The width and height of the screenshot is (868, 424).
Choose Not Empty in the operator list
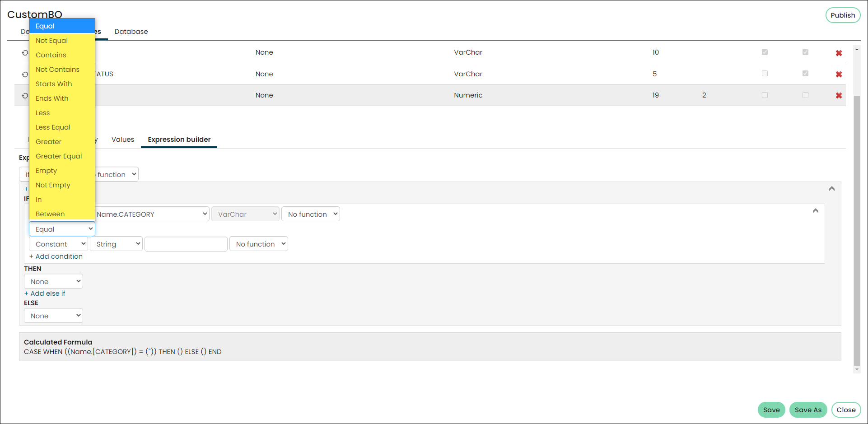click(x=62, y=185)
